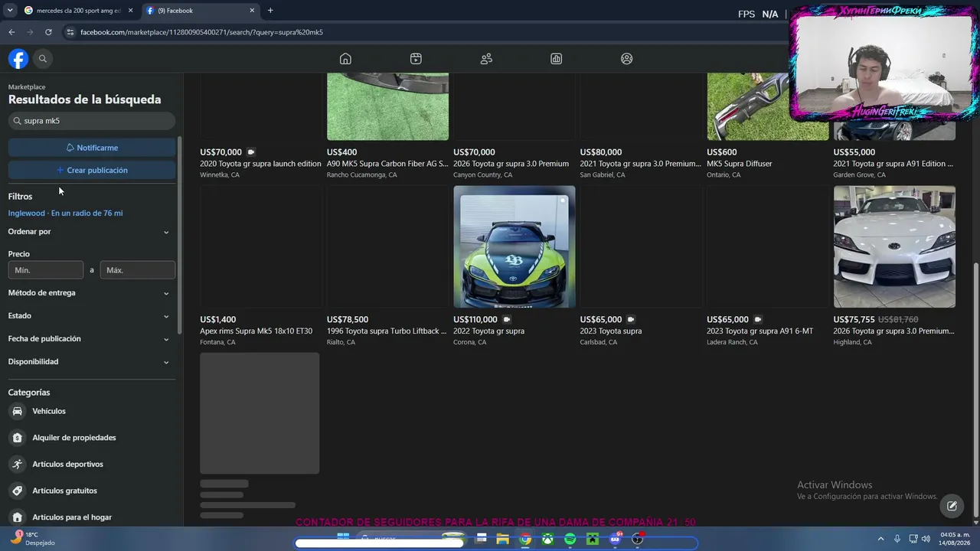Click the page vertical scrollbar

pyautogui.click(x=975, y=389)
